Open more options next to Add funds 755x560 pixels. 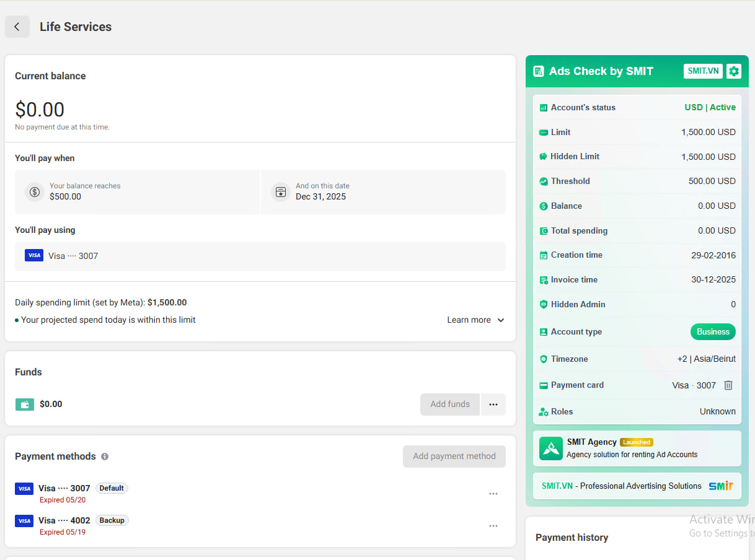point(493,405)
